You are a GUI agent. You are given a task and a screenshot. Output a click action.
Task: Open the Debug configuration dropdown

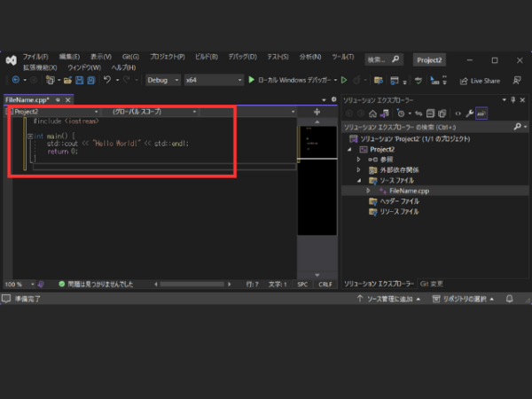coord(163,80)
